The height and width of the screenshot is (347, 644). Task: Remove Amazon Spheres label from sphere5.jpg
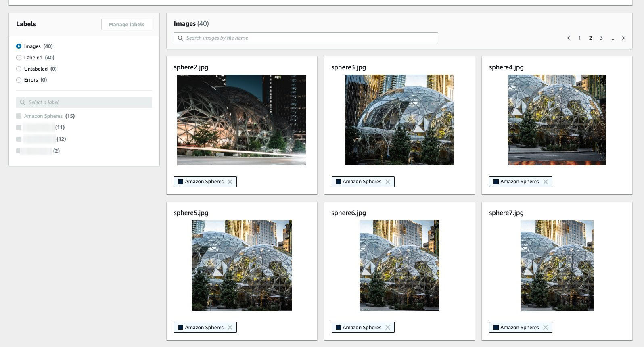[x=230, y=328]
